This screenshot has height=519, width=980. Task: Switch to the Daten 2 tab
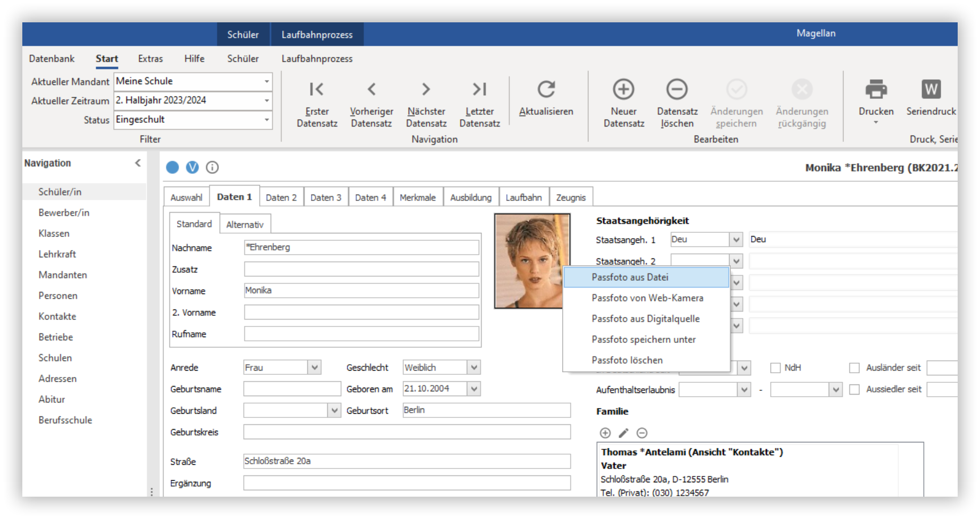(x=281, y=197)
